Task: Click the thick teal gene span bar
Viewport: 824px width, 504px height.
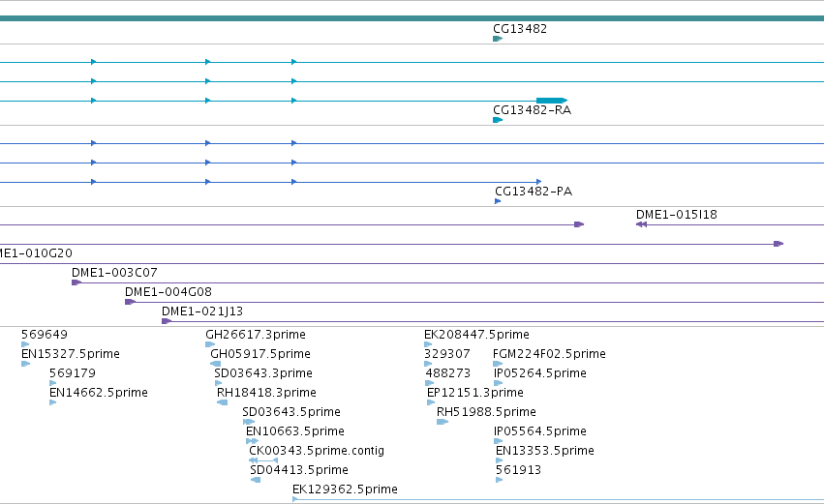Action: pos(412,19)
